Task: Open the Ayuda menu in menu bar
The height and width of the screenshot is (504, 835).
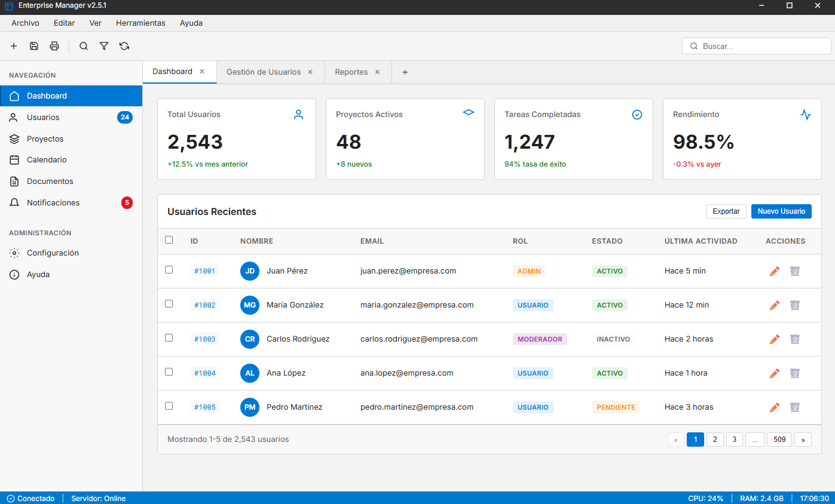Action: pyautogui.click(x=191, y=23)
